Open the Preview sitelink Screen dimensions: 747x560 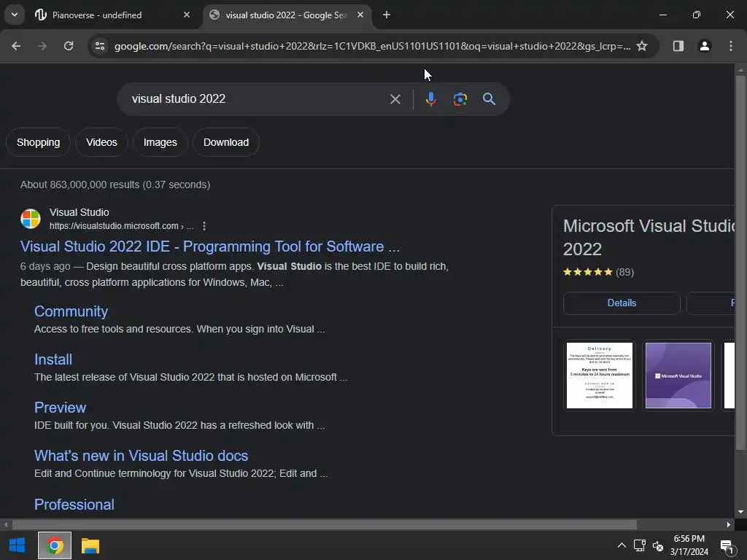[x=60, y=407]
